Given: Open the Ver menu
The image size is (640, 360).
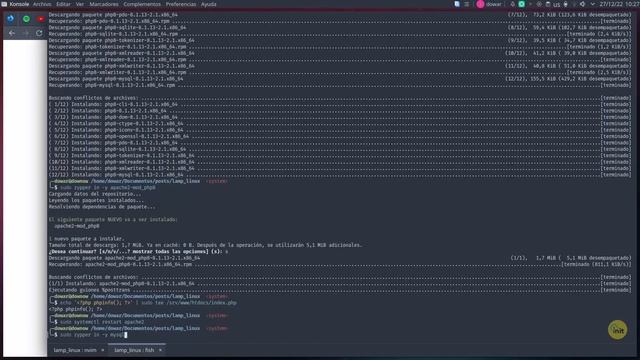Looking at the screenshot, I should point(80,4).
